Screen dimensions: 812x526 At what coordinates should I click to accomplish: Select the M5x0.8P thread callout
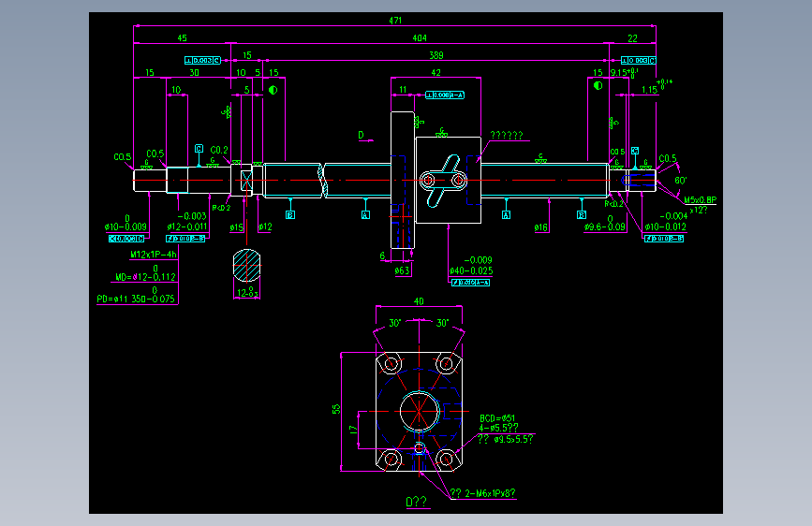point(701,200)
